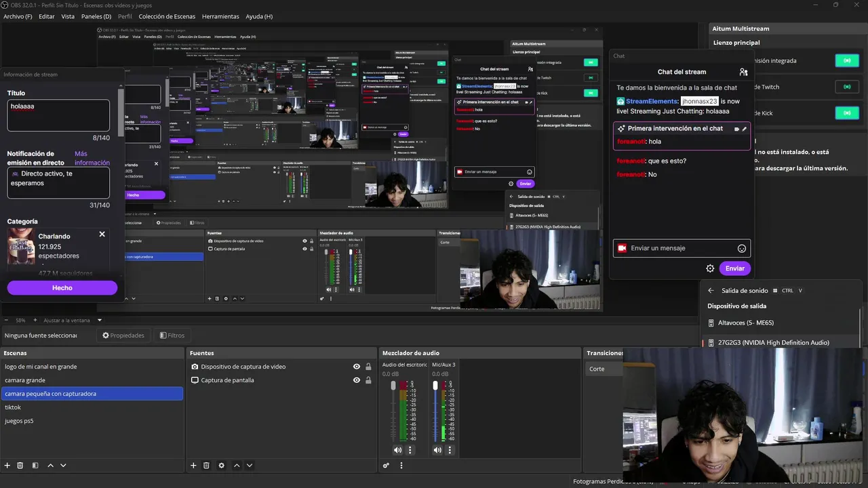Click Título text field with holaaaa

(58, 115)
